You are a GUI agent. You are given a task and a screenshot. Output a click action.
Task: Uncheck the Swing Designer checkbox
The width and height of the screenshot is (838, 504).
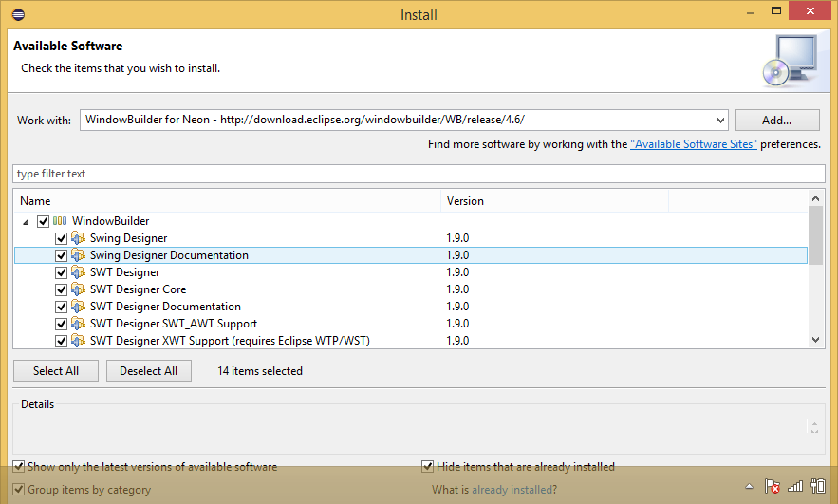tap(61, 238)
